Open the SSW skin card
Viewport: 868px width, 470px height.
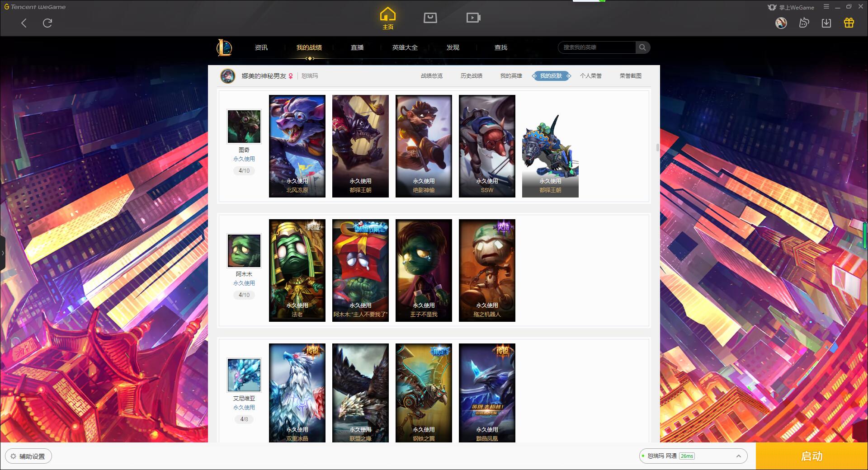(487, 146)
